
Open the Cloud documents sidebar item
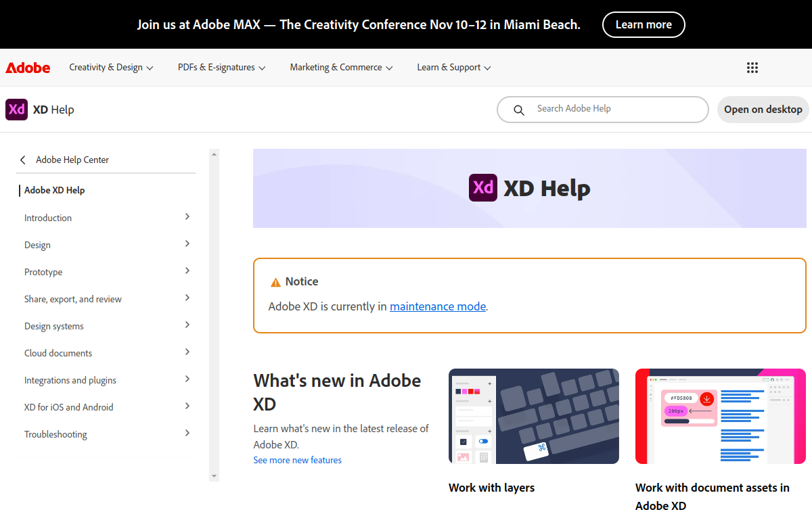point(58,353)
